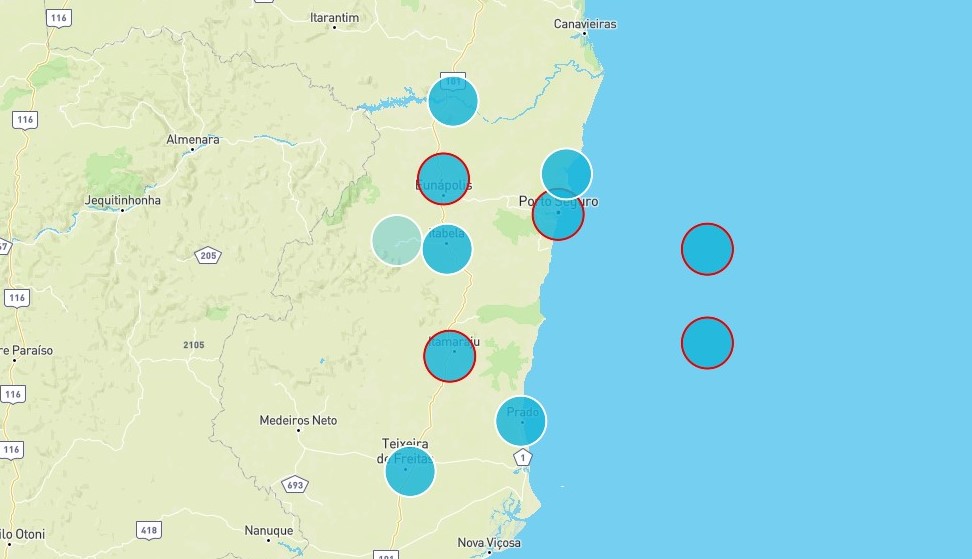972x559 pixels.
Task: Click the marker on Teixeira de Freitas
Action: [x=410, y=472]
